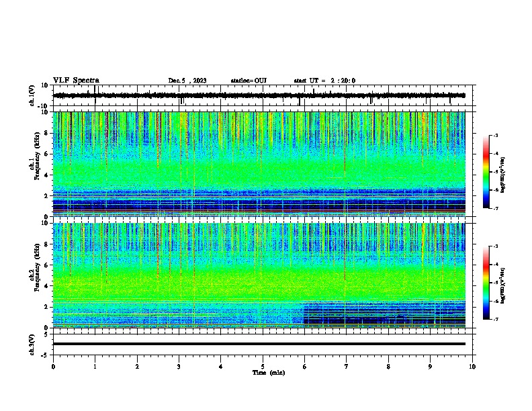532x411 pixels.
Task: Click the "6" kHz tick on ch.2 frequency axis
Action: pyautogui.click(x=47, y=265)
